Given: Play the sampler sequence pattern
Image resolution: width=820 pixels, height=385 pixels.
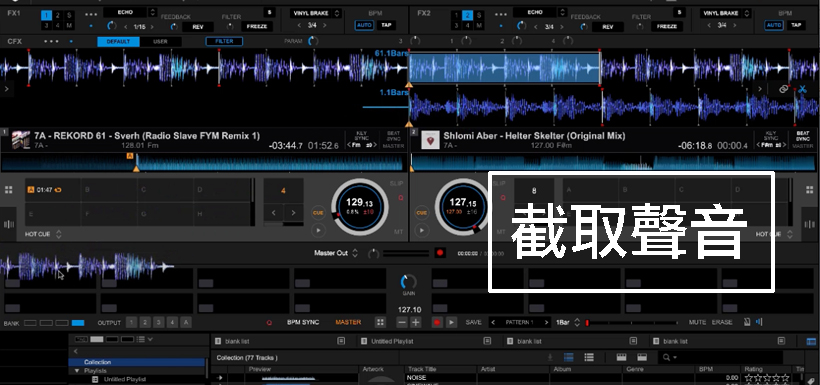Looking at the screenshot, I should tap(450, 322).
